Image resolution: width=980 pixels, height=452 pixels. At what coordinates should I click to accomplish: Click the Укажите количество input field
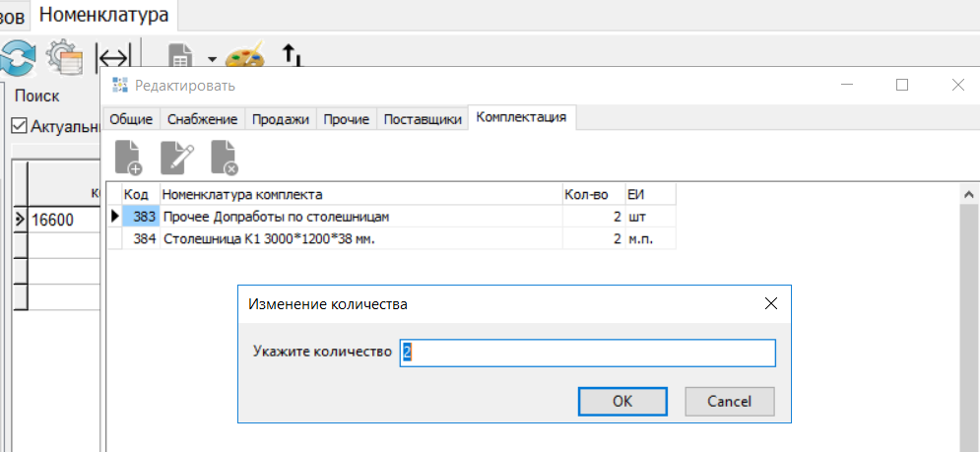[587, 353]
